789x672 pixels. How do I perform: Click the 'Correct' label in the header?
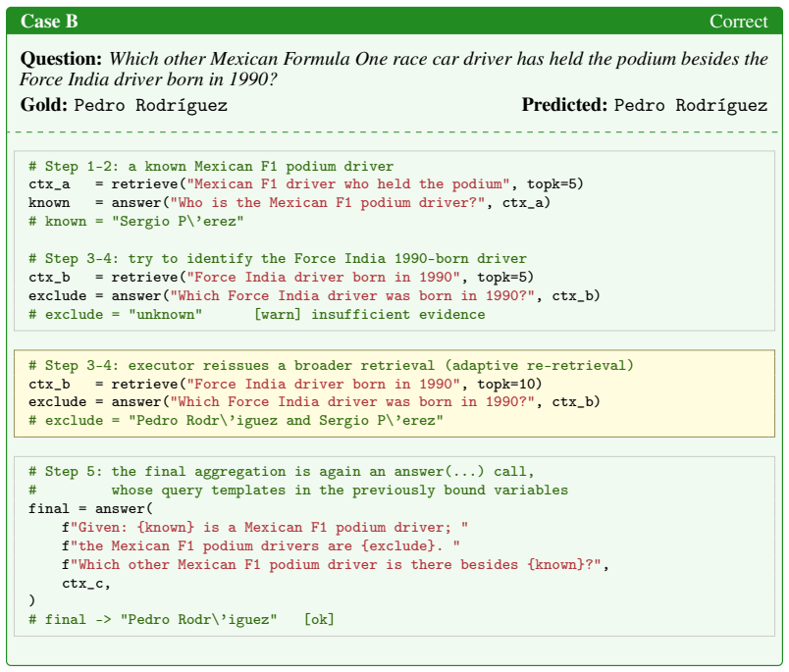coord(738,22)
